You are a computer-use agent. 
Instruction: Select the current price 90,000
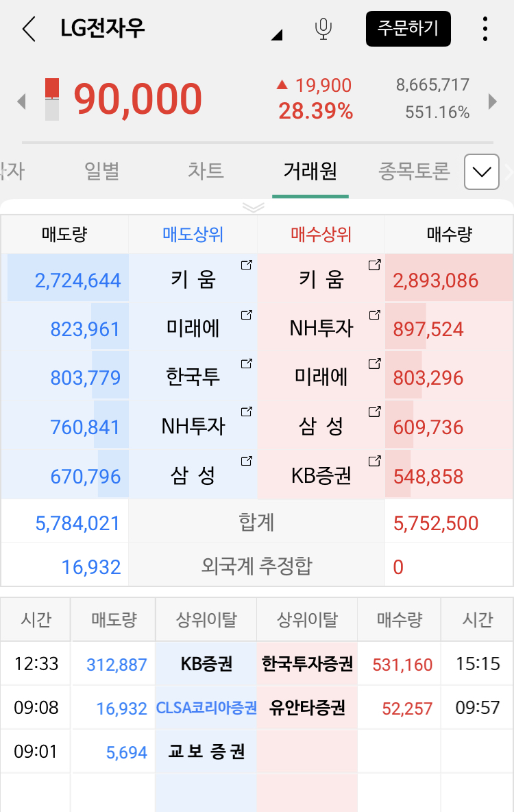tap(138, 99)
